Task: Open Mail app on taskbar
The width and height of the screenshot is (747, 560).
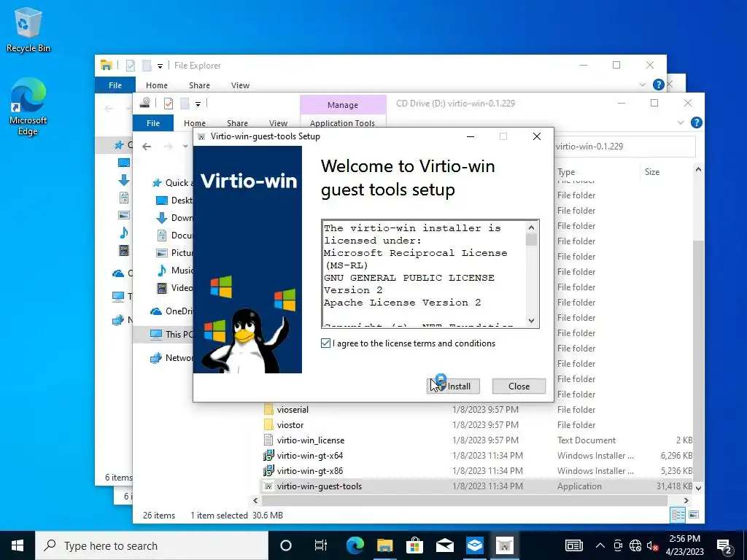Action: coord(445,545)
